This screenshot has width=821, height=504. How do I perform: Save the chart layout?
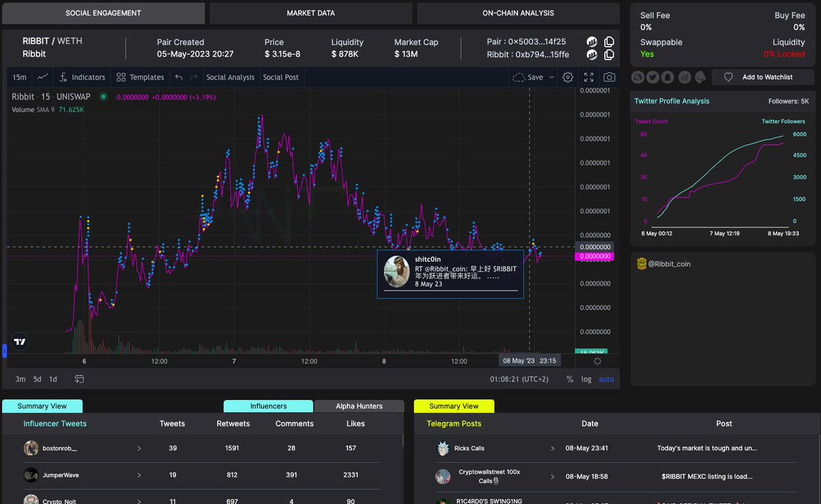coord(527,77)
